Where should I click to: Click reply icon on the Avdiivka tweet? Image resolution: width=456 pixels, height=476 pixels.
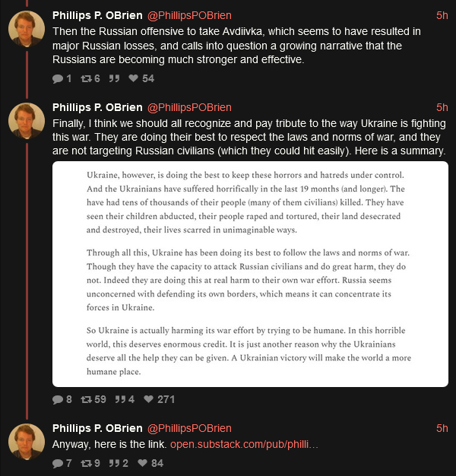(58, 78)
